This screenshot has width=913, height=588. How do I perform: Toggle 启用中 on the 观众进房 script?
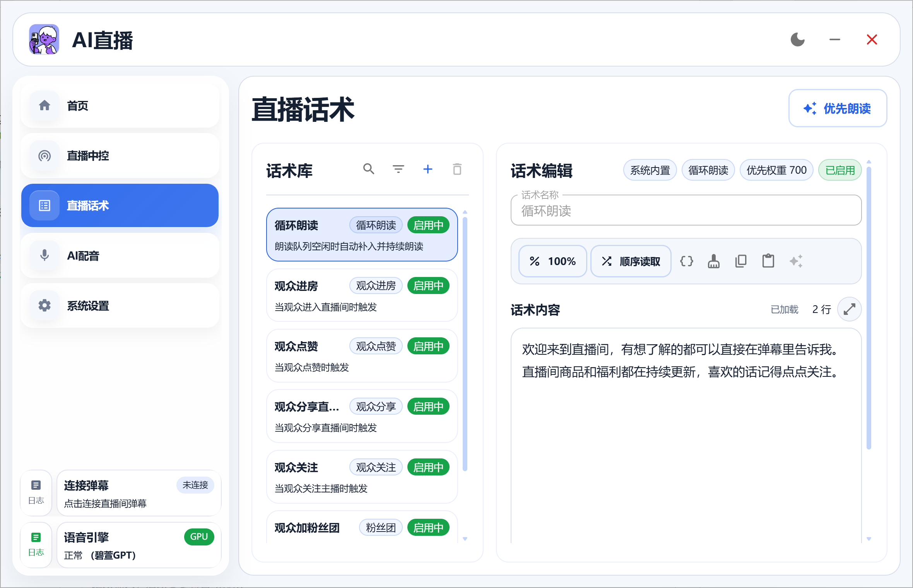(428, 285)
